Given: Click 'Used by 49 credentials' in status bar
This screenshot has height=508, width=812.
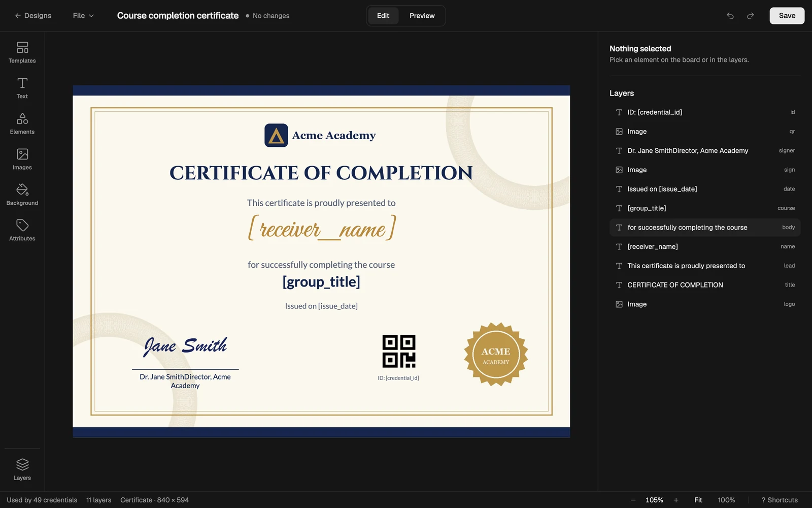Looking at the screenshot, I should click(x=42, y=500).
